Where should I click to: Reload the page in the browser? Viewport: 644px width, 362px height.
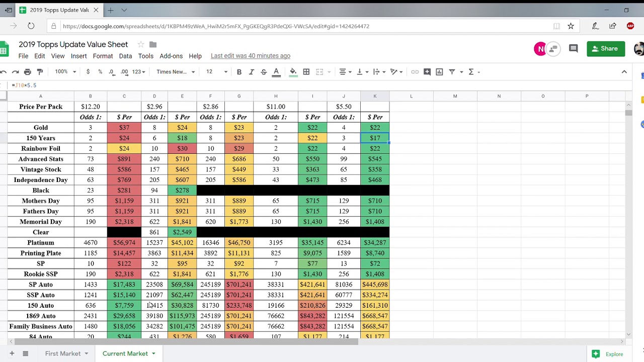pyautogui.click(x=31, y=26)
